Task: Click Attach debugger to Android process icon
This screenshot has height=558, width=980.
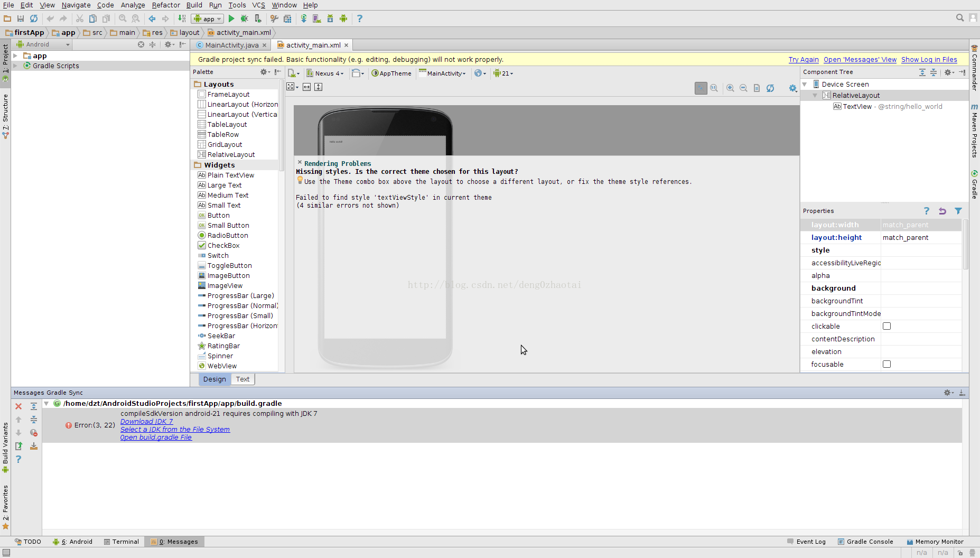Action: click(258, 18)
